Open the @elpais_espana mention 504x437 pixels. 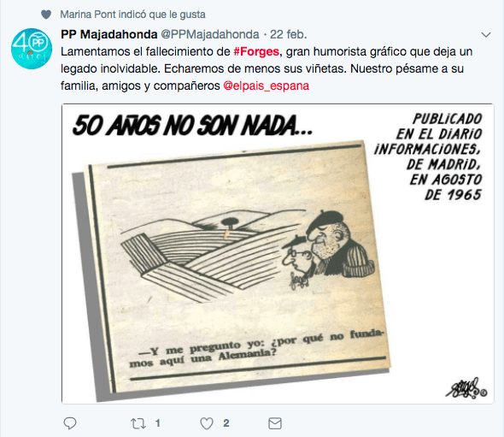[267, 86]
